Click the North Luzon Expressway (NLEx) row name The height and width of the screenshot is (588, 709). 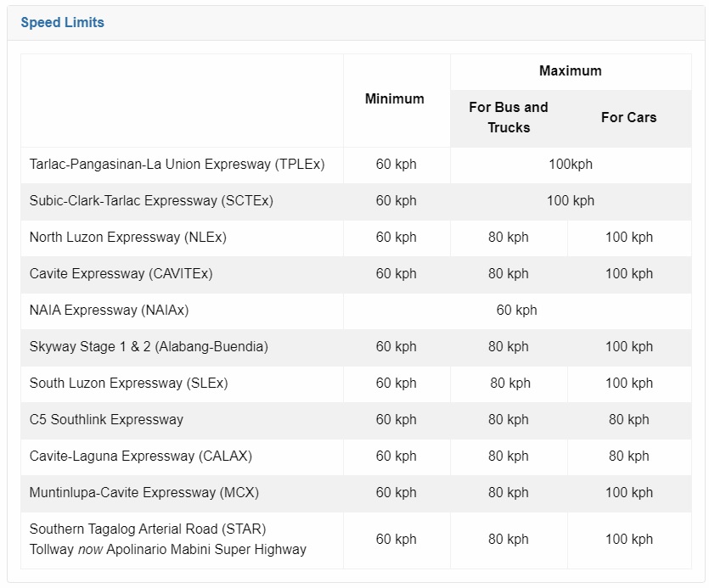(x=128, y=238)
